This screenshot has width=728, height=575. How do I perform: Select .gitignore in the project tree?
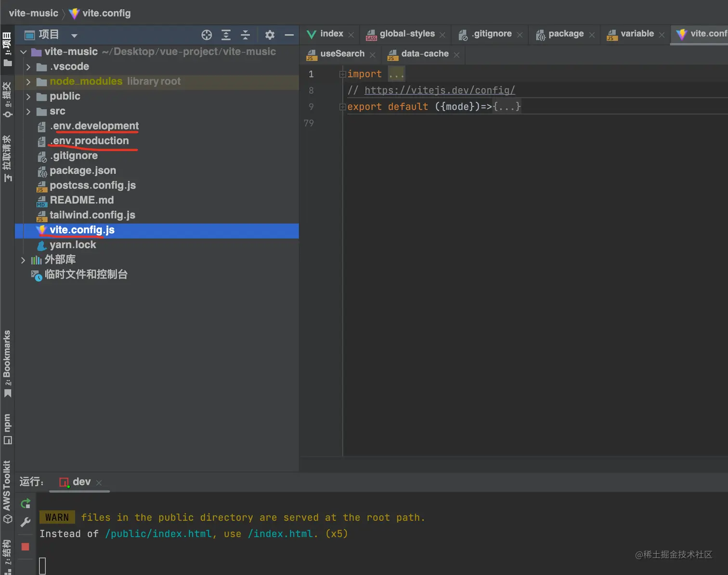[x=74, y=156]
